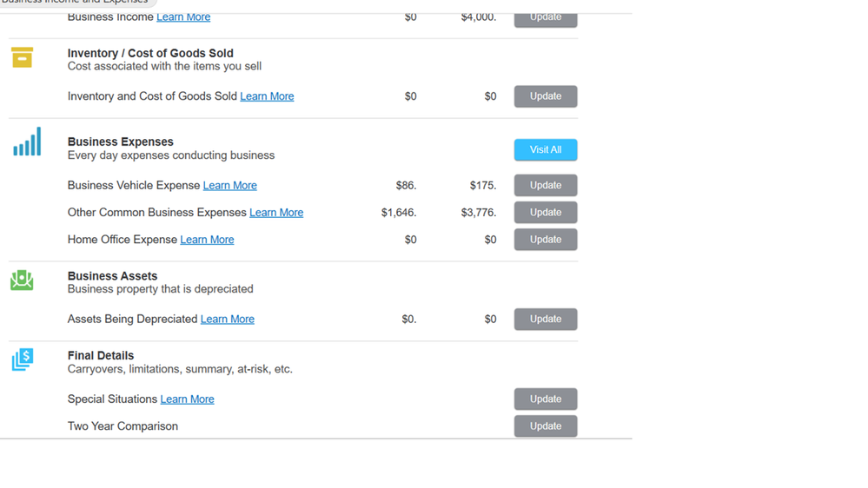The height and width of the screenshot is (488, 868).
Task: Update Inventory and Cost of Goods Sold
Action: click(x=546, y=96)
